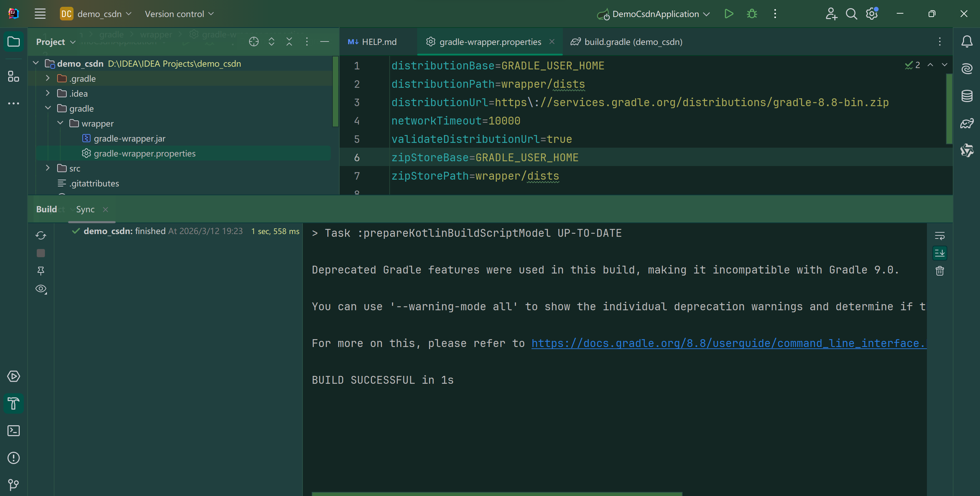Open the docs.gradle.org command line link

click(729, 343)
